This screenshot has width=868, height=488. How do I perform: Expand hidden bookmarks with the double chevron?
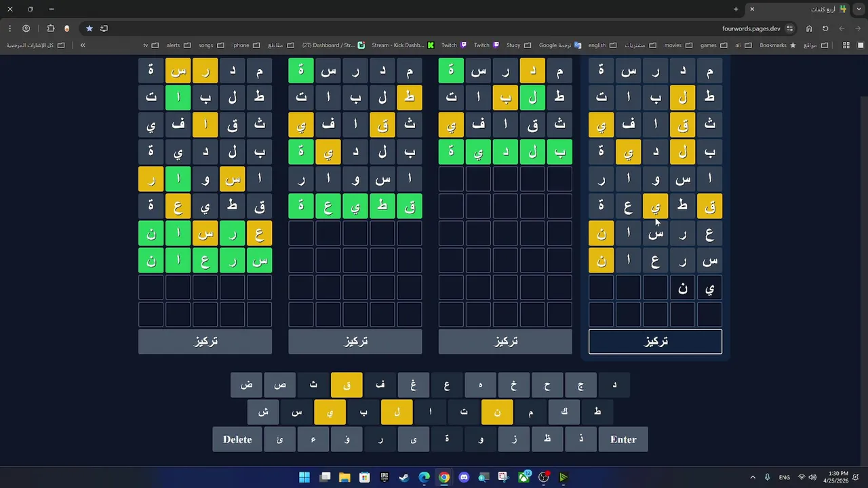(83, 45)
